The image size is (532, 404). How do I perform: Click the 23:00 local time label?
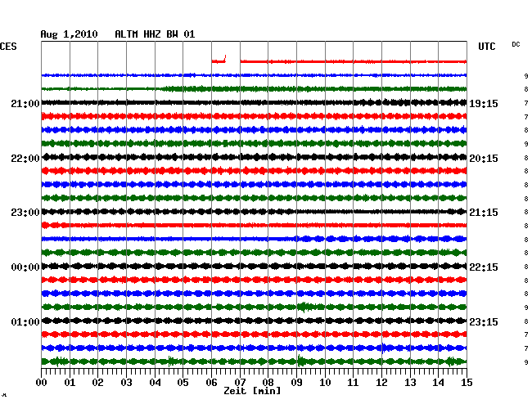25,213
